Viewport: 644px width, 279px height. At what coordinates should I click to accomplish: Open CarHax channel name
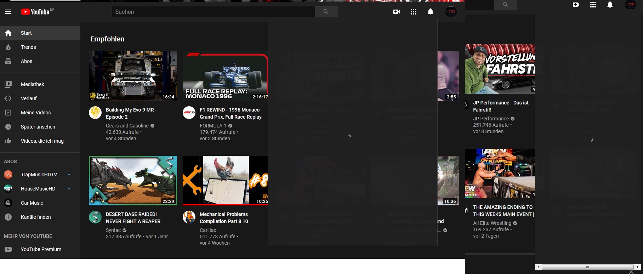208,230
